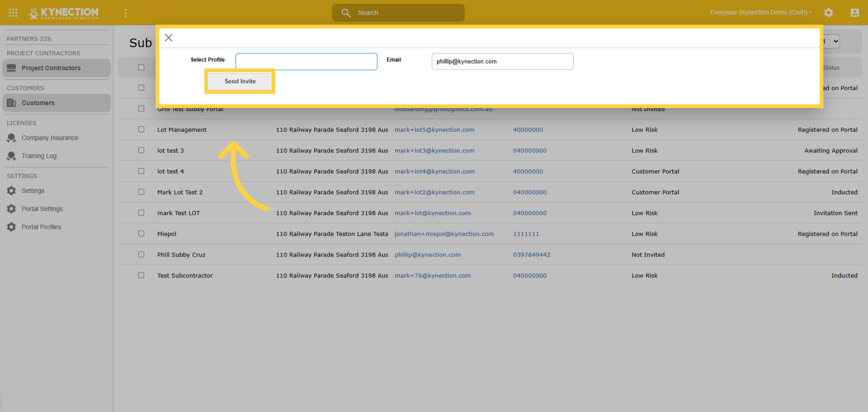This screenshot has width=868, height=412.
Task: Tick the checkbox for Phill Subby Cruz
Action: click(141, 254)
